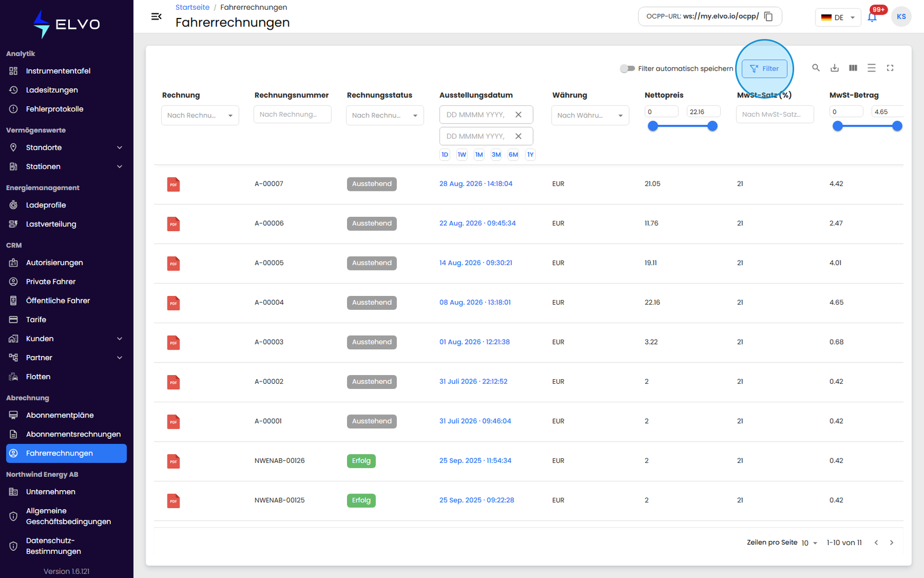The width and height of the screenshot is (924, 578).
Task: Open Fehlerprotokolle in the sidebar
Action: (x=66, y=109)
